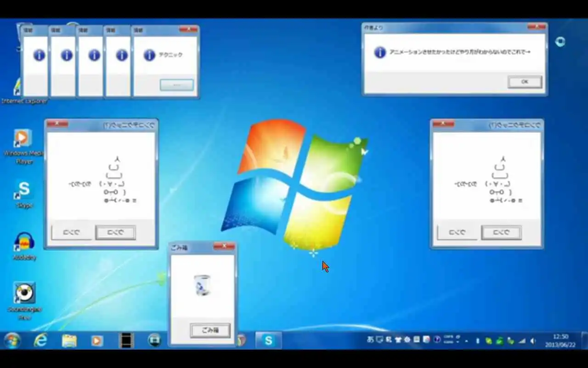Toggle the CAPS KANA lock indicator
This screenshot has width=588, height=368.
449,340
